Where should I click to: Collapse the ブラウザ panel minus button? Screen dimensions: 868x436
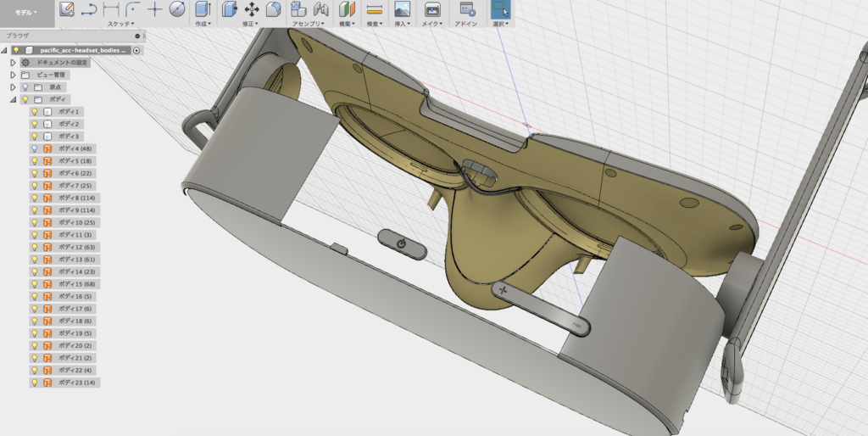[137, 36]
